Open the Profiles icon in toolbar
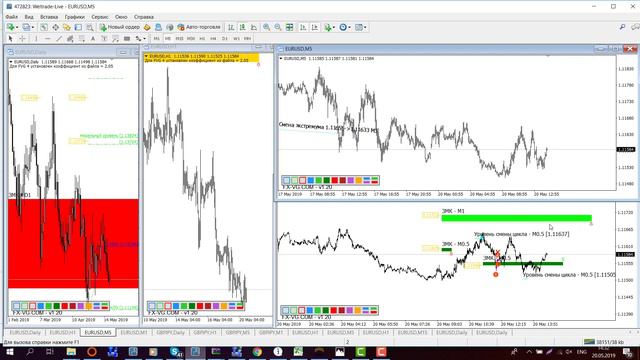Screen dimensions: 640x360 point(26,27)
